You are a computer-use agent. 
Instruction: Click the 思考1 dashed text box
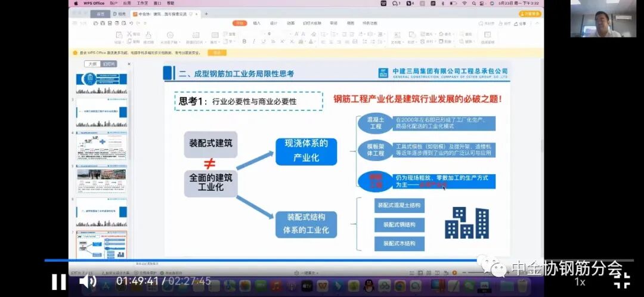[249, 101]
